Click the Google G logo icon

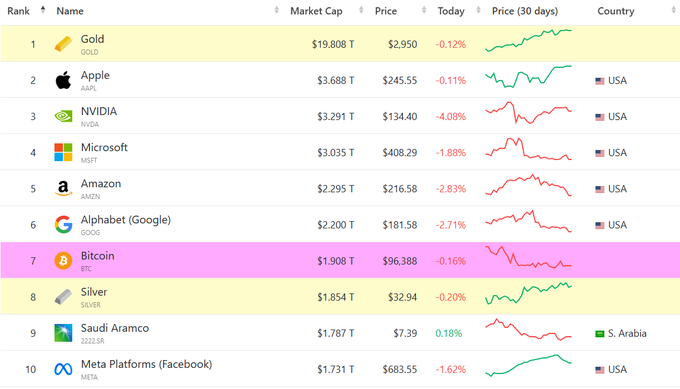click(x=63, y=225)
